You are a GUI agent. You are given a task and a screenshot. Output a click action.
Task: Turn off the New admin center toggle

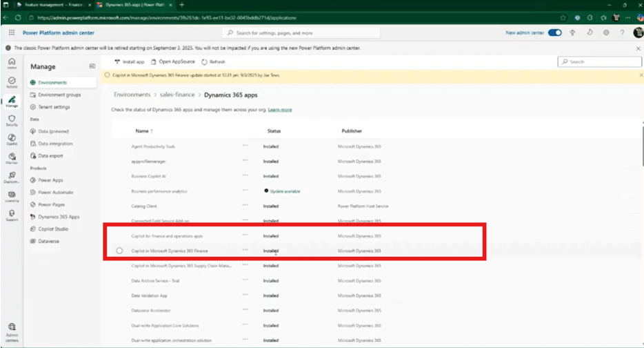[554, 32]
